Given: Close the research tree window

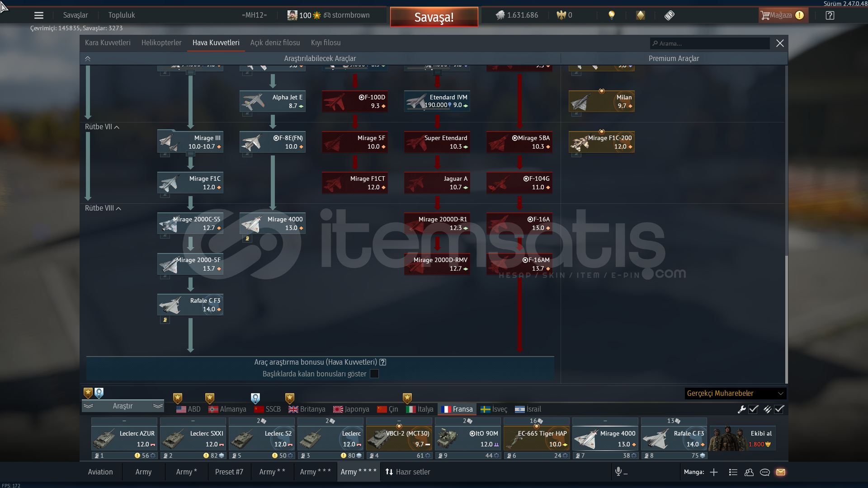Looking at the screenshot, I should (x=780, y=43).
